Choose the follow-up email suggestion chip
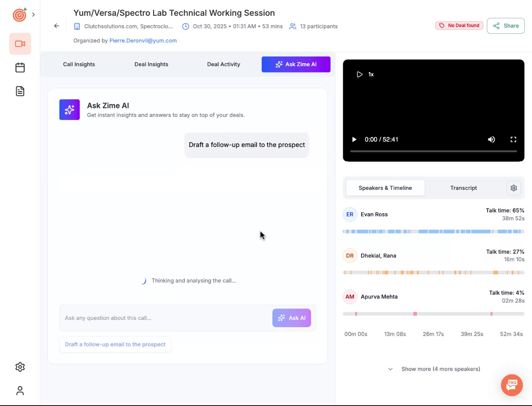 pos(115,344)
